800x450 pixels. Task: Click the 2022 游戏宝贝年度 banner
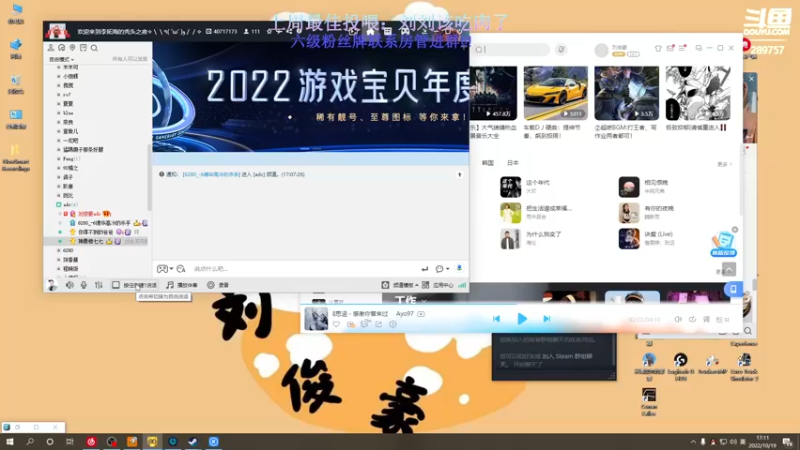click(x=311, y=97)
